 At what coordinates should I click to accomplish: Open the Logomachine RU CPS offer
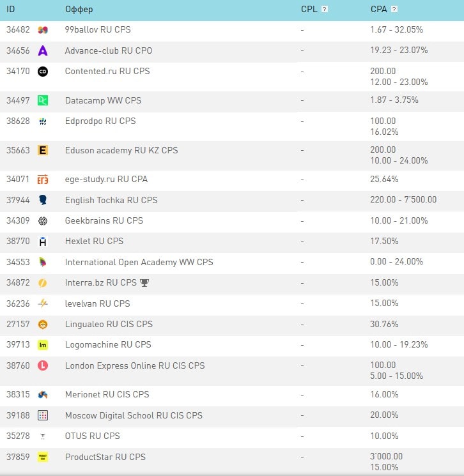click(x=108, y=344)
